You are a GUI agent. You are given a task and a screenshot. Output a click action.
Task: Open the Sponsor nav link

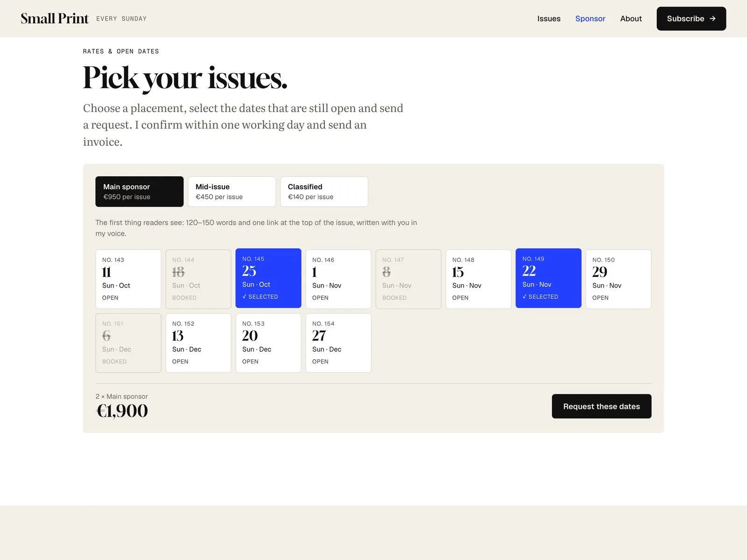click(590, 19)
